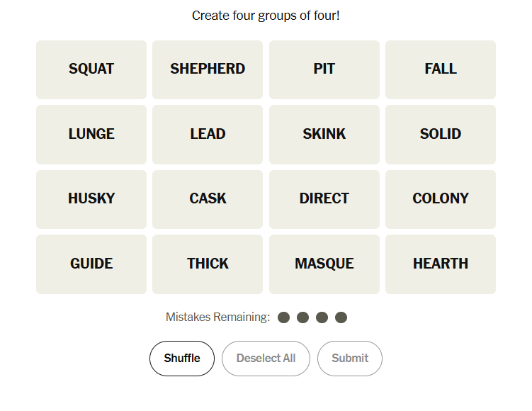Select the DIRECT tile
The image size is (532, 411).
[324, 199]
